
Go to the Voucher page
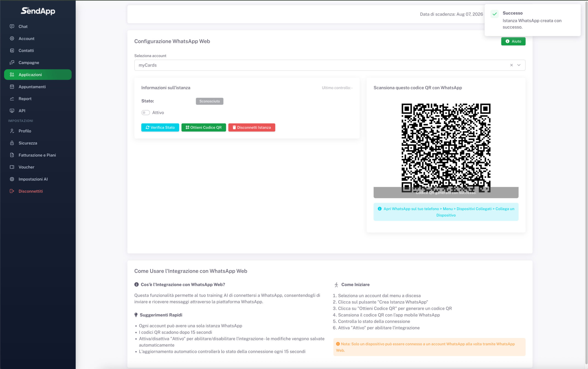38,167
